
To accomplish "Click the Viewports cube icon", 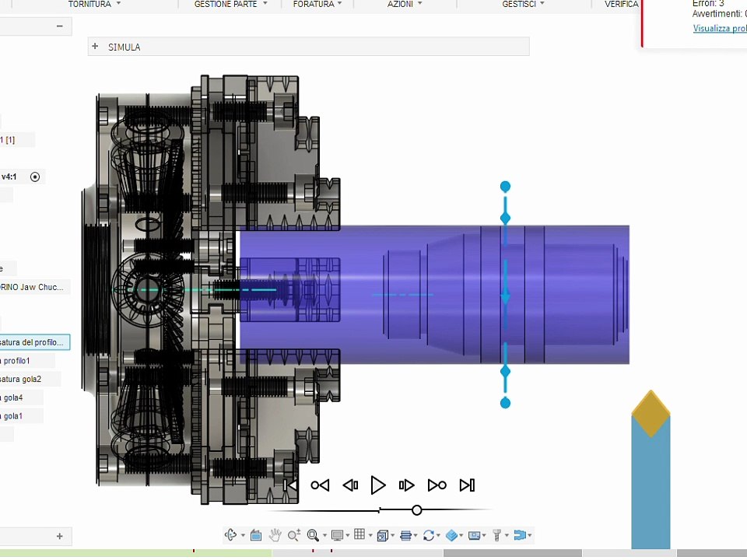I will pos(382,536).
